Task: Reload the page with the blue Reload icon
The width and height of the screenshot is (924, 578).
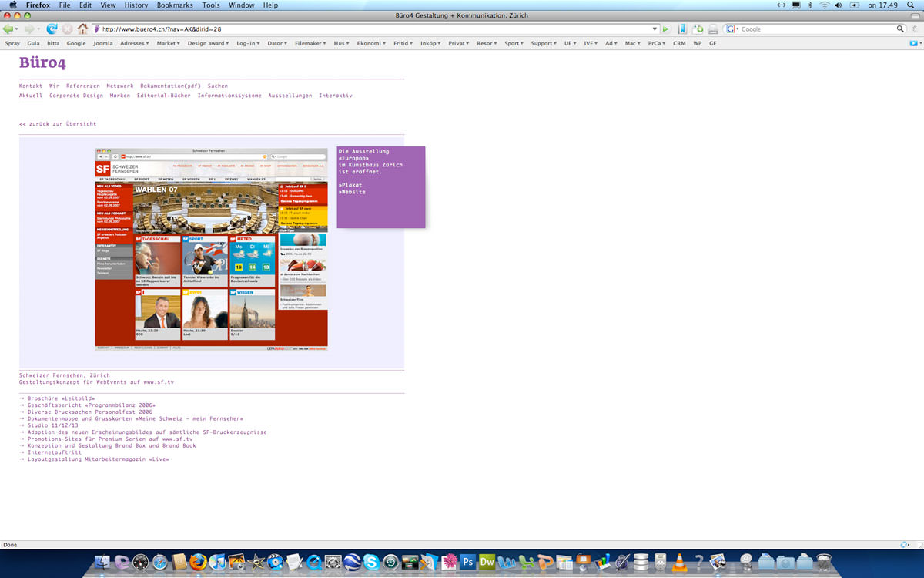Action: click(52, 29)
